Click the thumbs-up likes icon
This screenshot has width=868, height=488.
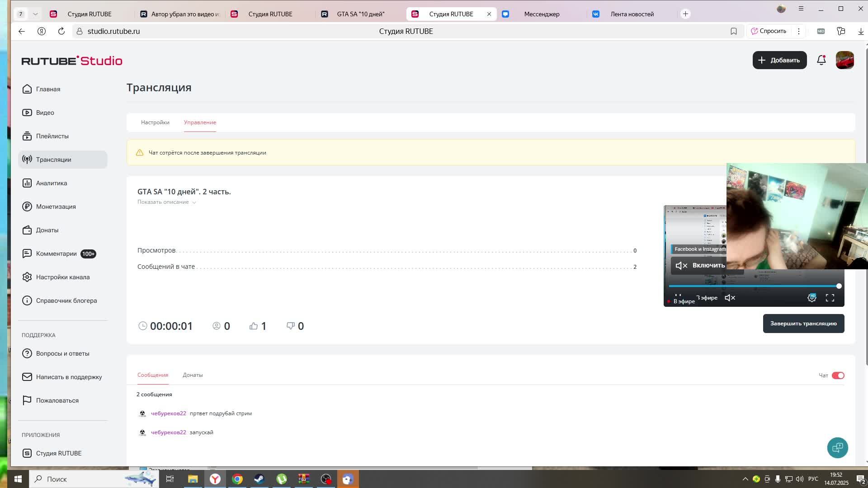254,326
